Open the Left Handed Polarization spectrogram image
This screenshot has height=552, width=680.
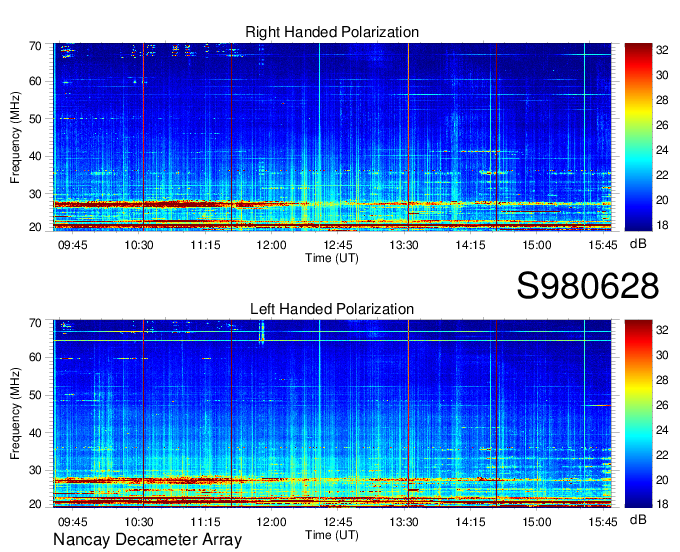pyautogui.click(x=332, y=414)
